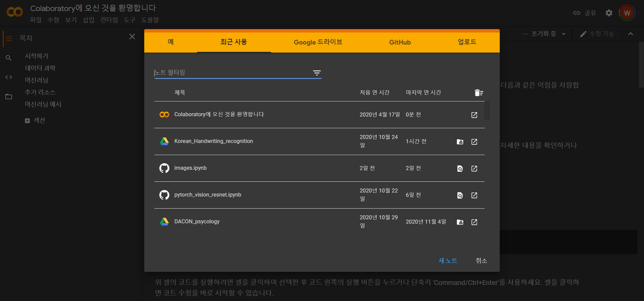Viewport: 644px width, 301px height.
Task: Select 머신러닝 in table of contents
Action: (37, 80)
